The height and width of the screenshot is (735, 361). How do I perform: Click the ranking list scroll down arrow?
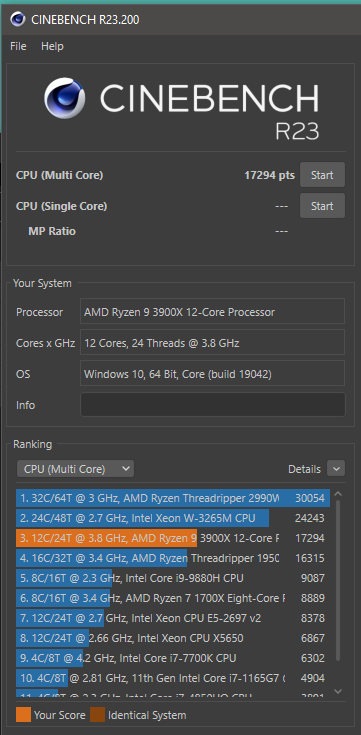[x=338, y=691]
